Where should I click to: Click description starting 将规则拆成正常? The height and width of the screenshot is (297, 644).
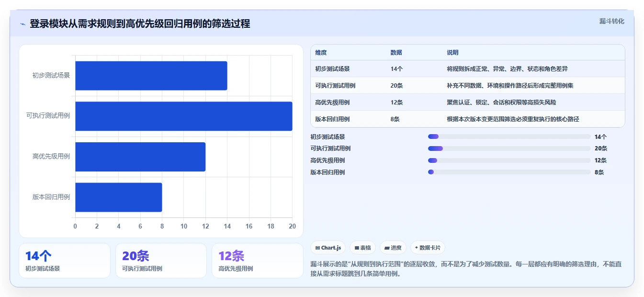[x=507, y=69]
